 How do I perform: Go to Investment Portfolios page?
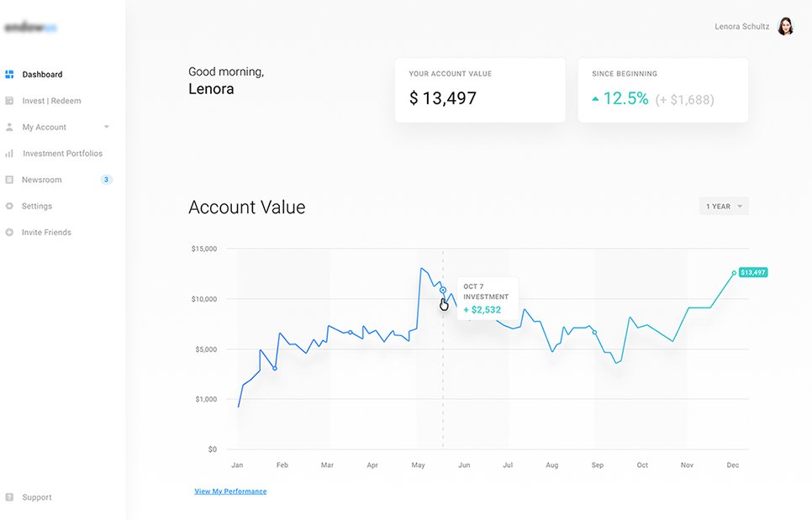coord(62,154)
